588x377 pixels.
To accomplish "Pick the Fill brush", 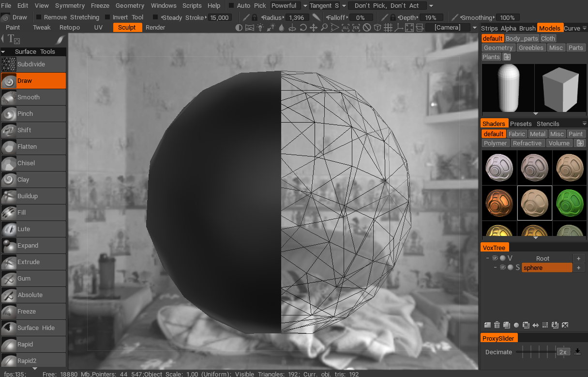I will click(33, 212).
